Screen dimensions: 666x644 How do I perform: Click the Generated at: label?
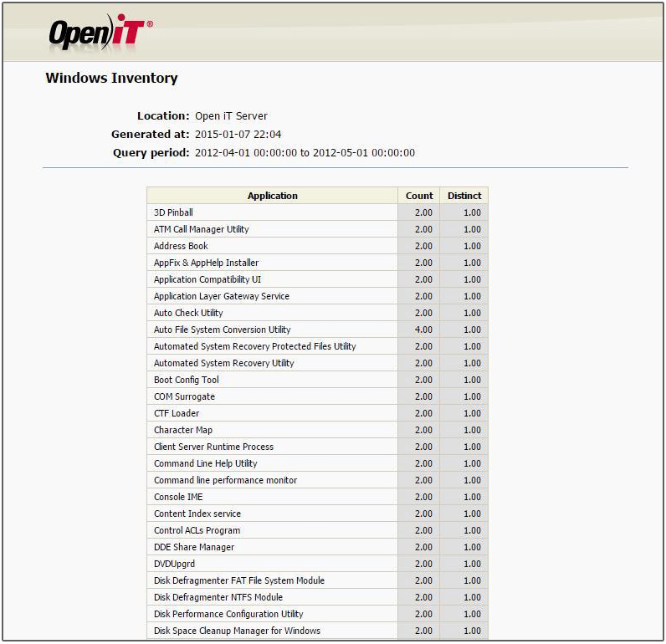coord(151,134)
